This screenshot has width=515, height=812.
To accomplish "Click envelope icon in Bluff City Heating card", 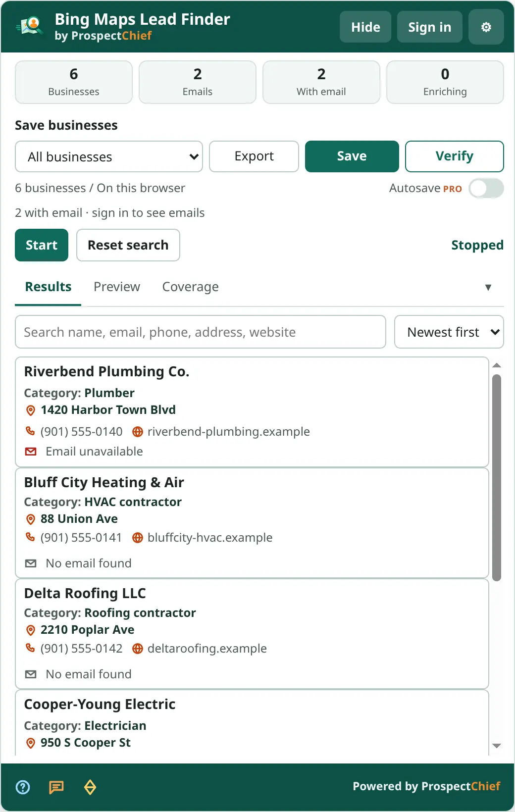I will (31, 563).
